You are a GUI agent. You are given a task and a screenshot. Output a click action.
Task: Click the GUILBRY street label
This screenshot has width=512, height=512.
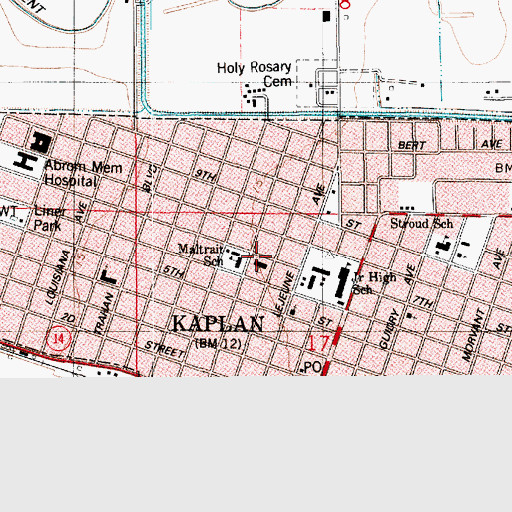[x=389, y=329]
